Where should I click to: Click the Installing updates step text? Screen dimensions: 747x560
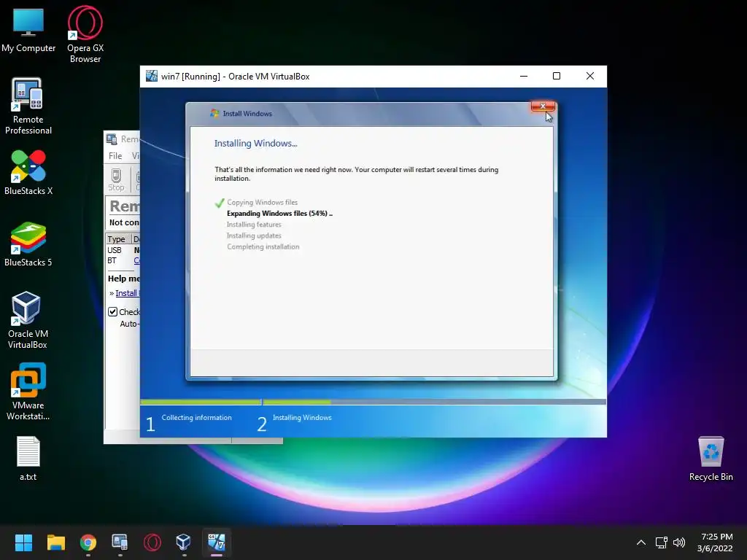(x=254, y=236)
